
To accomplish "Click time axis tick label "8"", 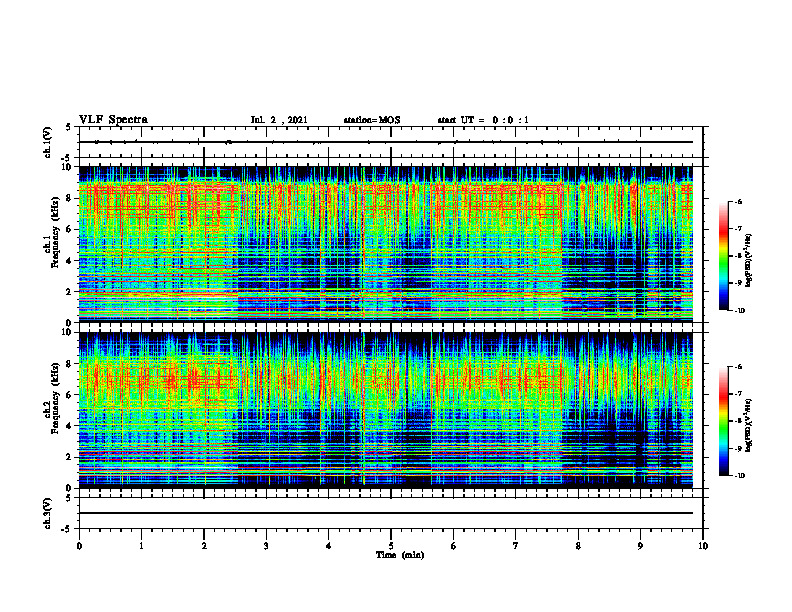I will pyautogui.click(x=578, y=546).
